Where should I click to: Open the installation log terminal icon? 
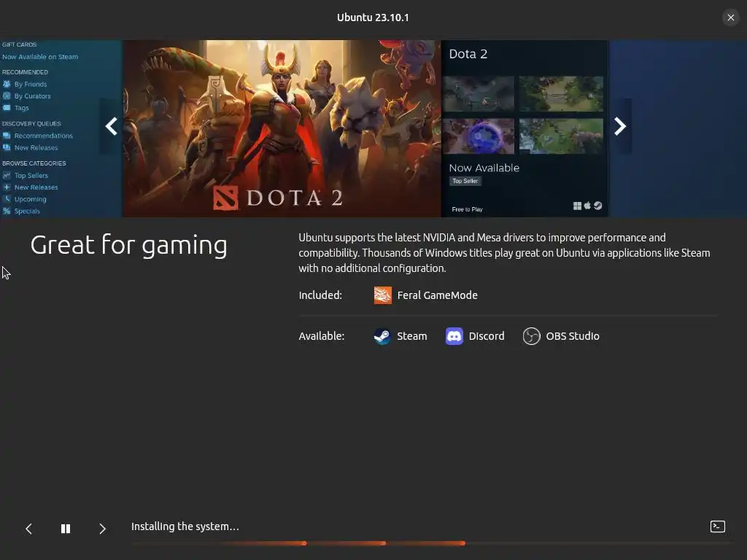(718, 526)
